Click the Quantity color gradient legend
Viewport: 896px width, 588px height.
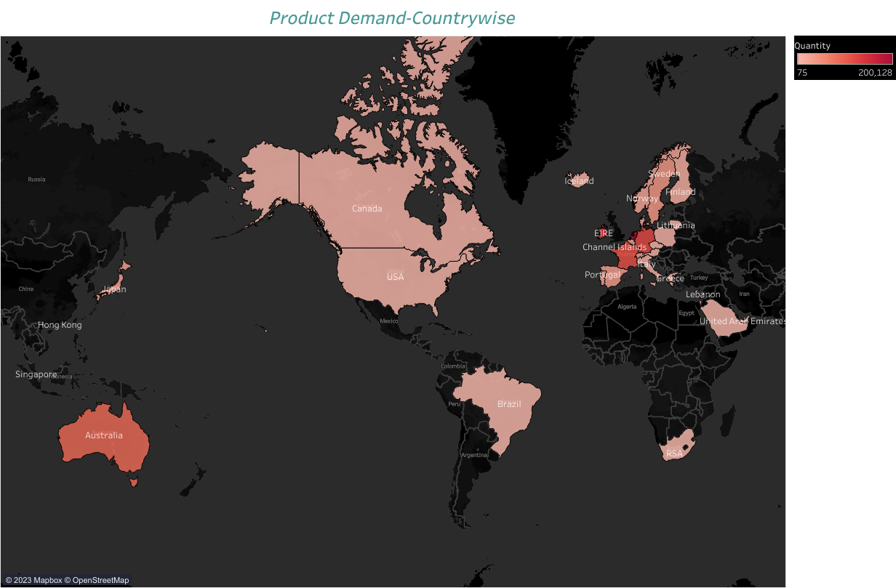coord(844,60)
